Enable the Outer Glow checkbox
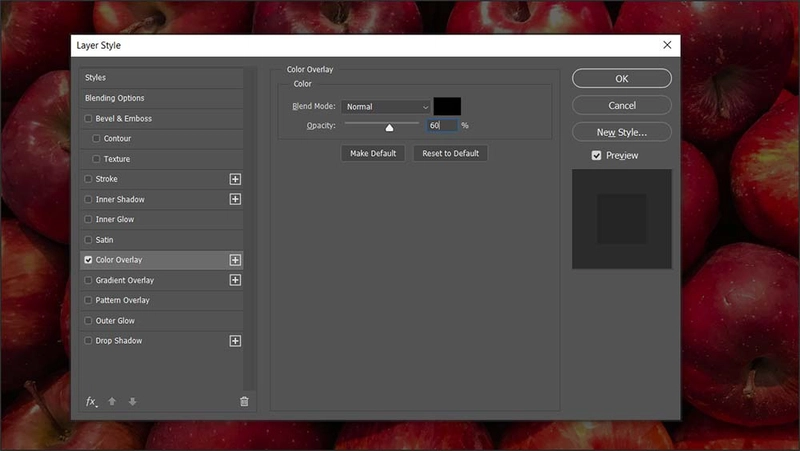This screenshot has width=800, height=451. click(88, 320)
